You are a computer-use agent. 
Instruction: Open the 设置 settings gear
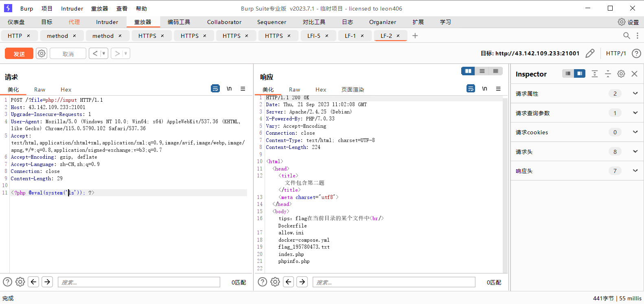tap(628, 22)
